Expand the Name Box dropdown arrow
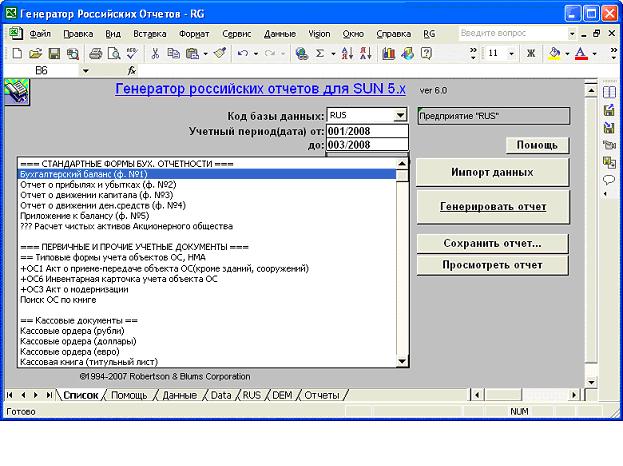This screenshot has width=623, height=466. 85,71
